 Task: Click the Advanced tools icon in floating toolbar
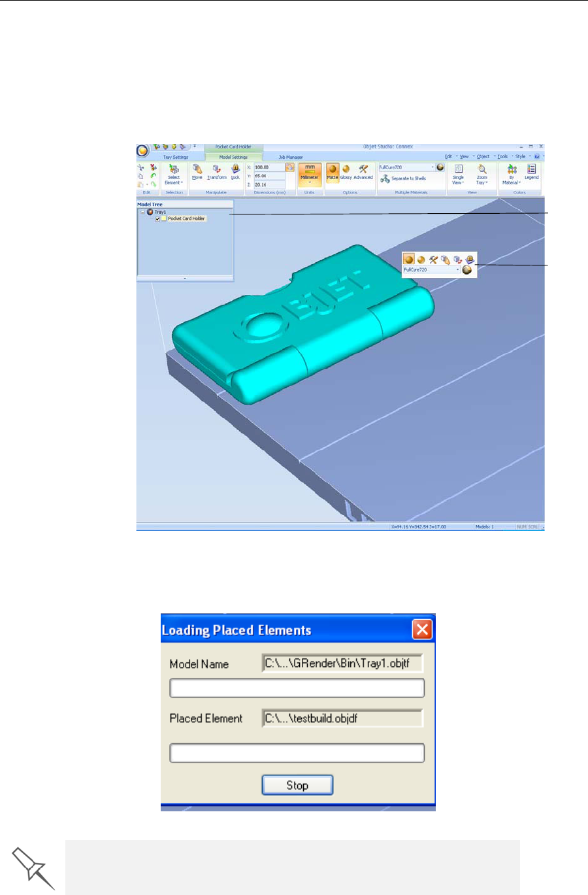coord(433,260)
